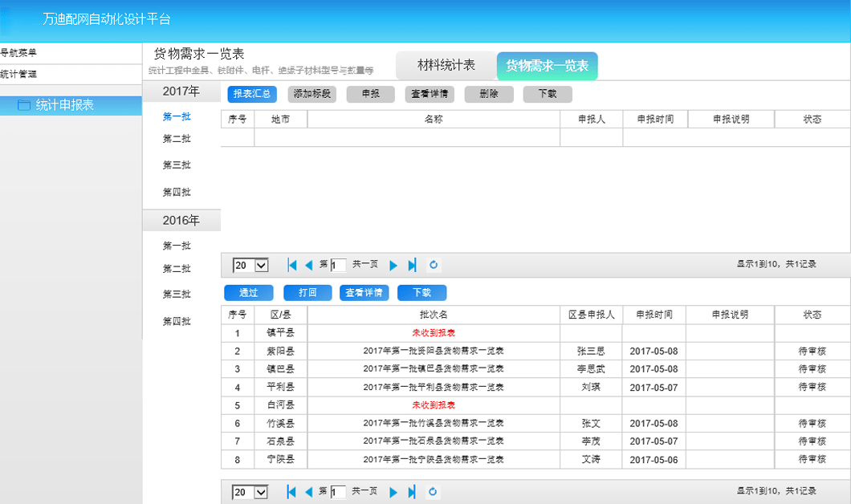Click the 通过 approve button
Screen dimensions: 851x504
pos(249,293)
